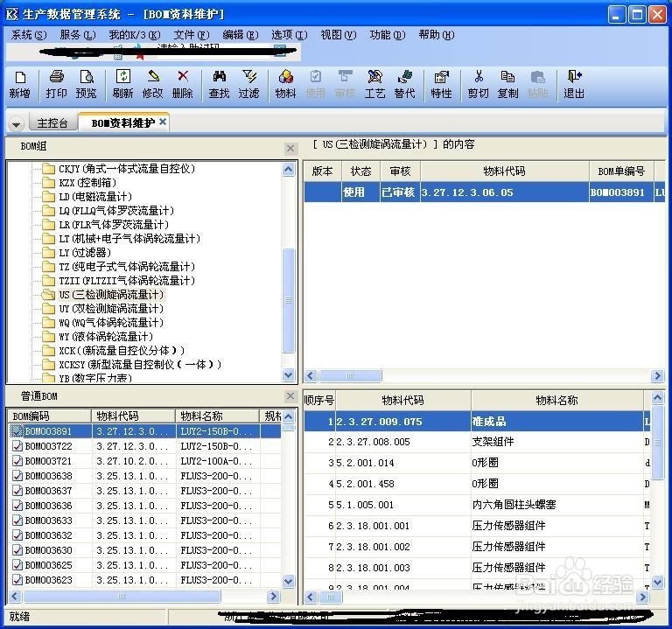Close the BOM资料维护 tab with its X
The width and height of the screenshot is (672, 629).
click(x=163, y=122)
